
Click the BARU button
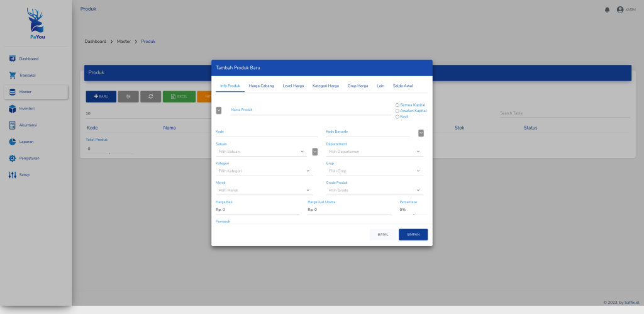coord(101,96)
